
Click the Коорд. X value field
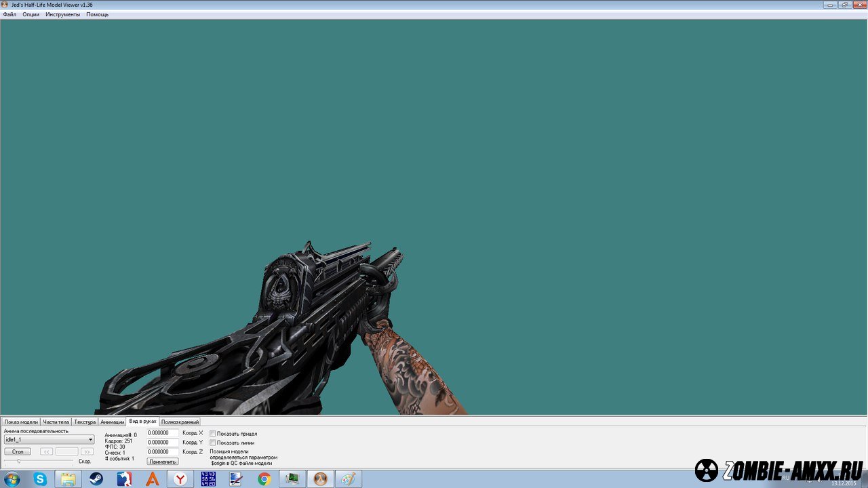click(163, 432)
